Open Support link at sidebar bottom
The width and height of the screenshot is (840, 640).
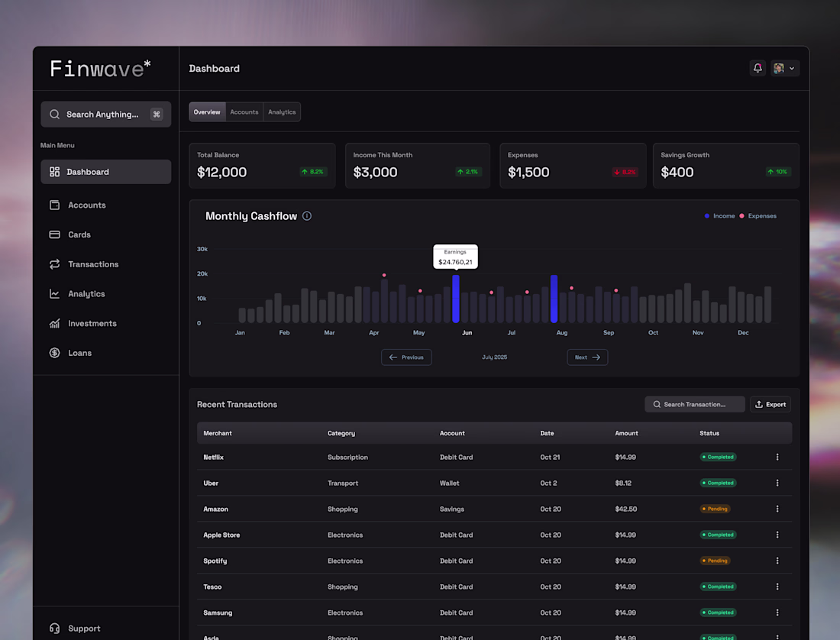coord(84,629)
